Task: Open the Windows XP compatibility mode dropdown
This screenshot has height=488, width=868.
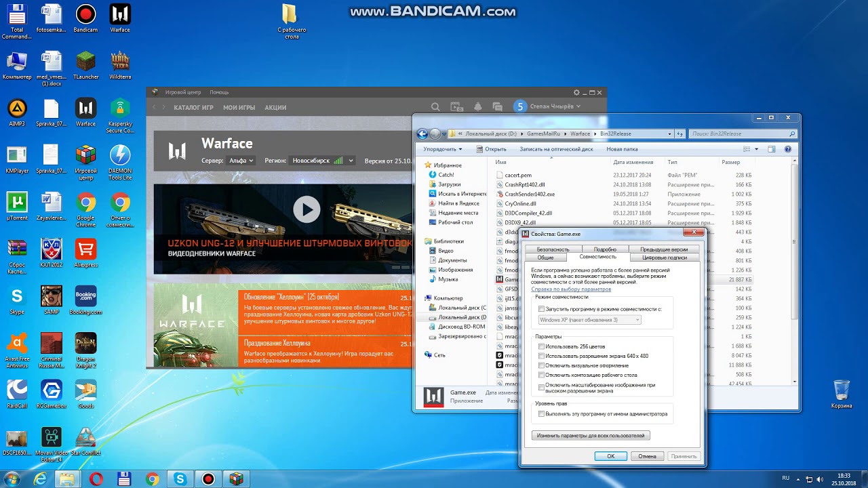Action: 589,320
